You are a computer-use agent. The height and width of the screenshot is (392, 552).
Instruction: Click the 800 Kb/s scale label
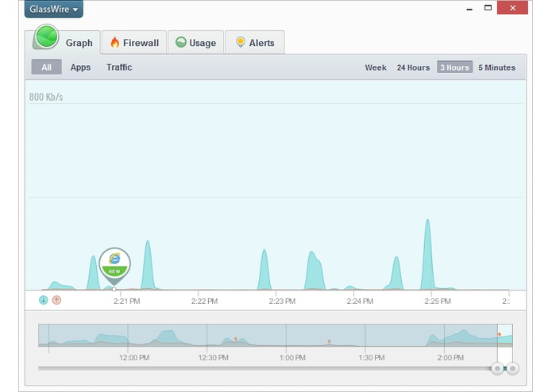(46, 97)
